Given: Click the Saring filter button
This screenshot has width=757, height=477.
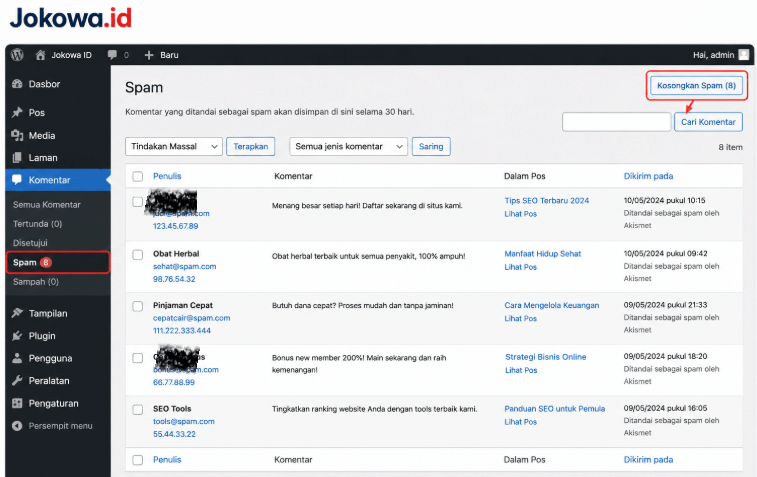Looking at the screenshot, I should (431, 146).
